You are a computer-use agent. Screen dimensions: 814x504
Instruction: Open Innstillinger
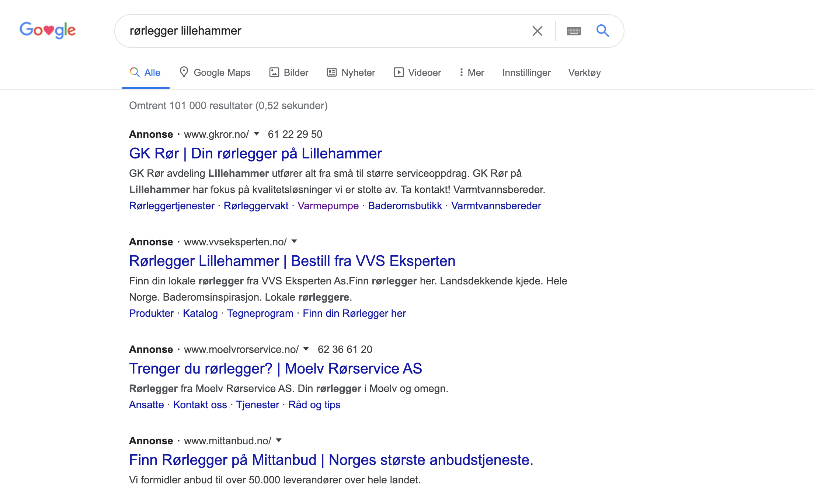(526, 73)
